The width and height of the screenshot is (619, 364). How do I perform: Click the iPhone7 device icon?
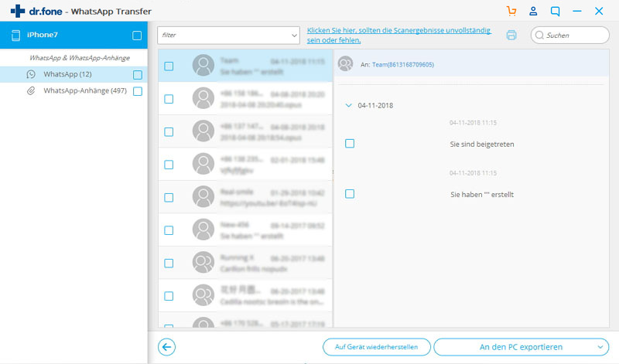[x=15, y=36]
